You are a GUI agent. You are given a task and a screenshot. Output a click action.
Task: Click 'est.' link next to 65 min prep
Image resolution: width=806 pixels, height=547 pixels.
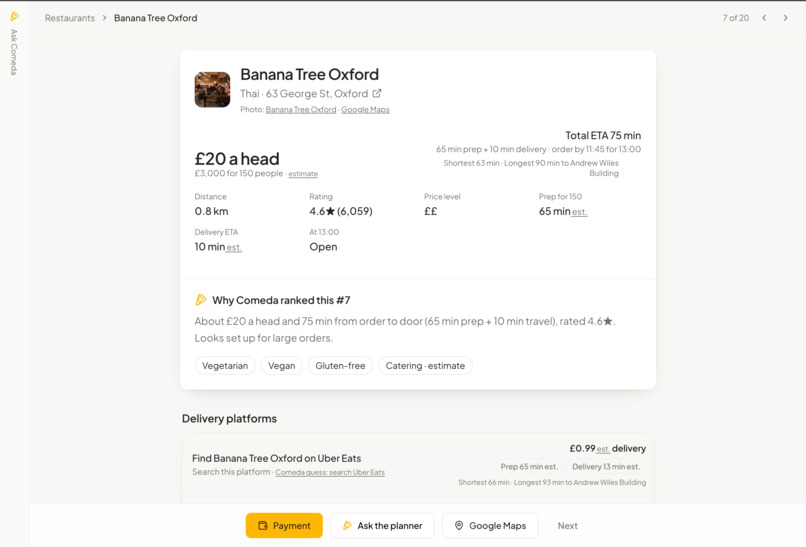point(579,212)
